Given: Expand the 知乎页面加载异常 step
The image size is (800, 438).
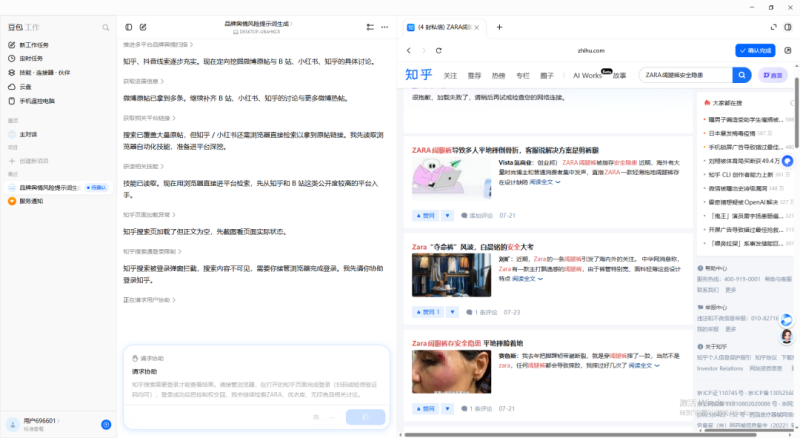Looking at the screenshot, I should (149, 215).
